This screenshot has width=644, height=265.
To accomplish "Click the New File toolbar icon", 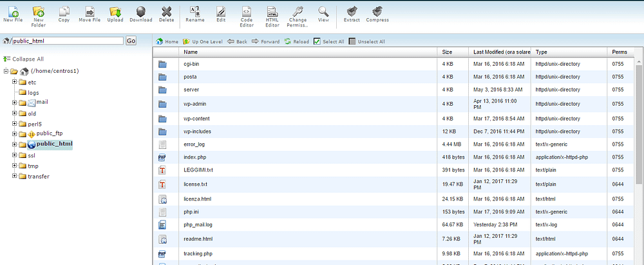I will [x=13, y=11].
